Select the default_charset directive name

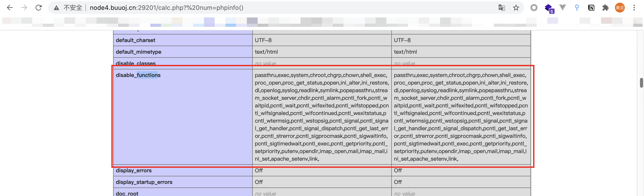click(x=135, y=40)
